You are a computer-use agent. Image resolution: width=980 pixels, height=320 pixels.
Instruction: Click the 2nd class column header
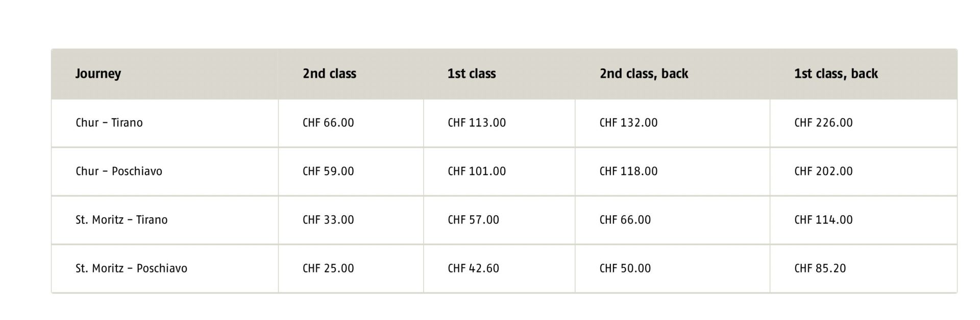[x=329, y=74]
